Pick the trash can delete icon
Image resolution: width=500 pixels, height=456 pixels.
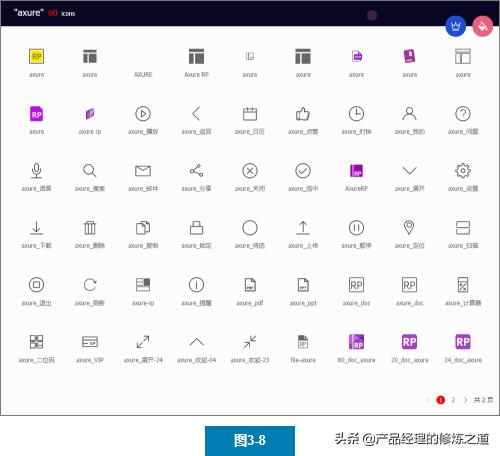[x=90, y=228]
